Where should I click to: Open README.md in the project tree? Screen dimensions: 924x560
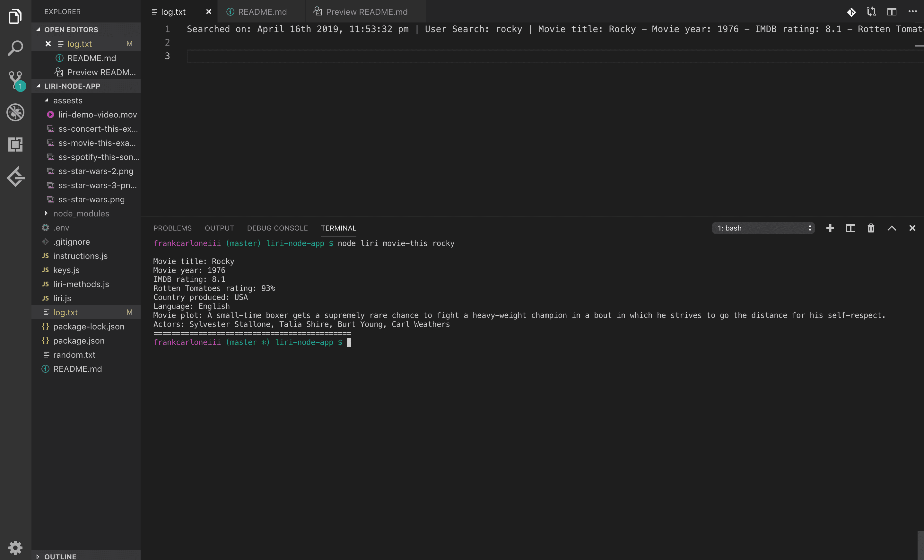(86, 369)
